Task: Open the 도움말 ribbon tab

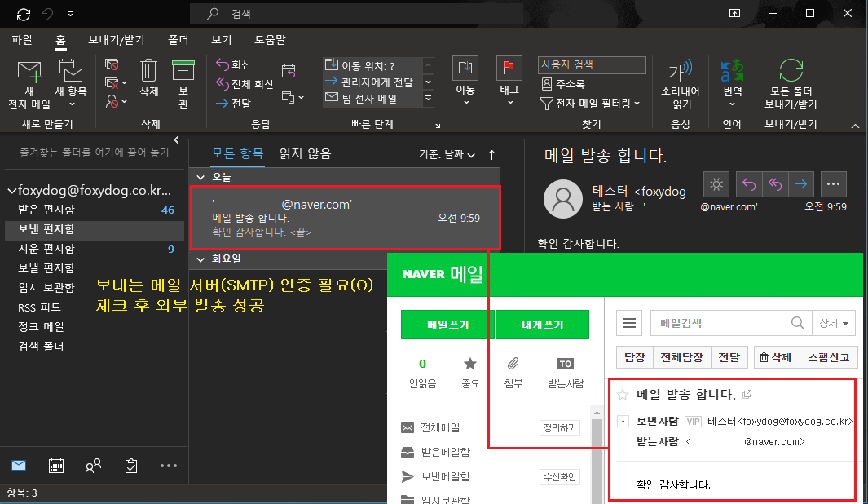Action: pyautogui.click(x=270, y=40)
